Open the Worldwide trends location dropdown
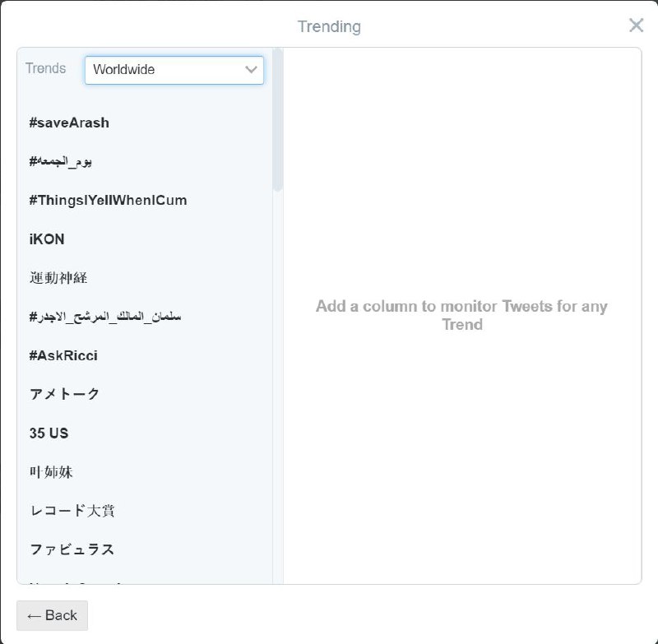Screen dimensions: 658x644 [174, 71]
